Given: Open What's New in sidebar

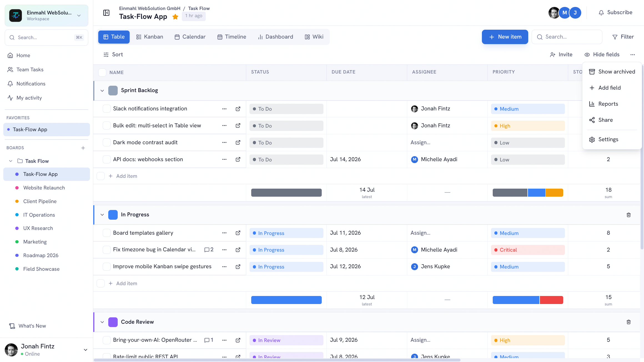Looking at the screenshot, I should pyautogui.click(x=27, y=326).
